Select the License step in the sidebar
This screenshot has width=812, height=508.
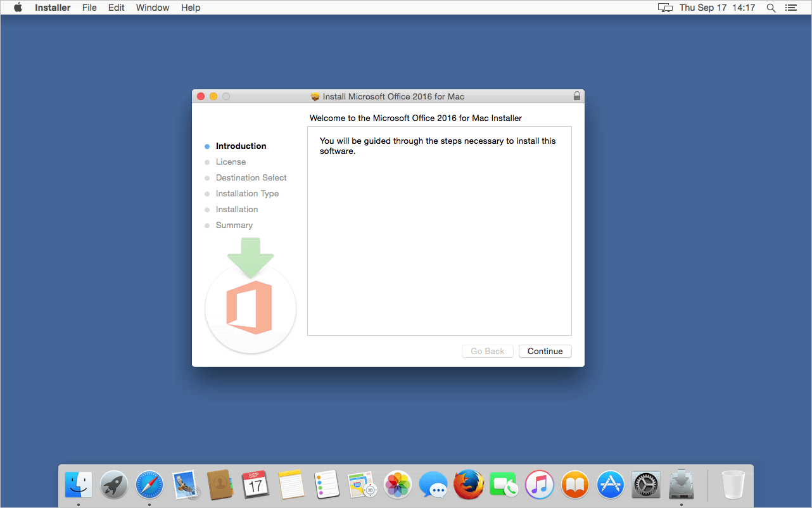pos(231,162)
